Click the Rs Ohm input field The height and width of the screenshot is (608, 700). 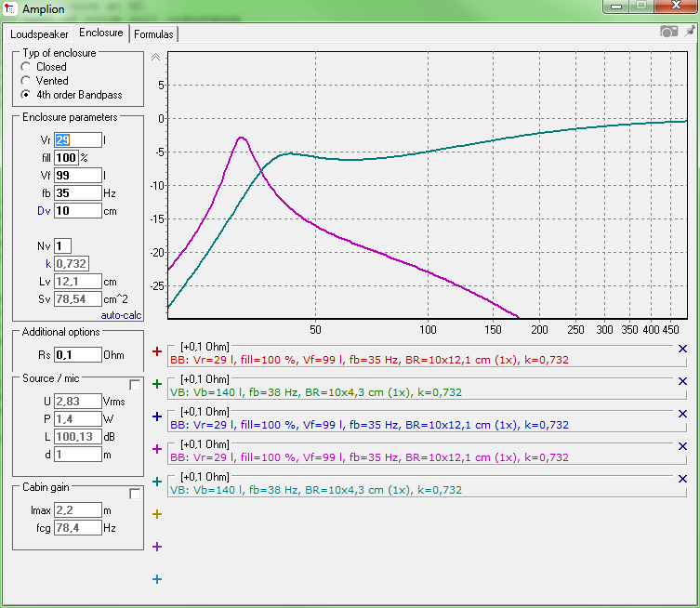[x=78, y=355]
